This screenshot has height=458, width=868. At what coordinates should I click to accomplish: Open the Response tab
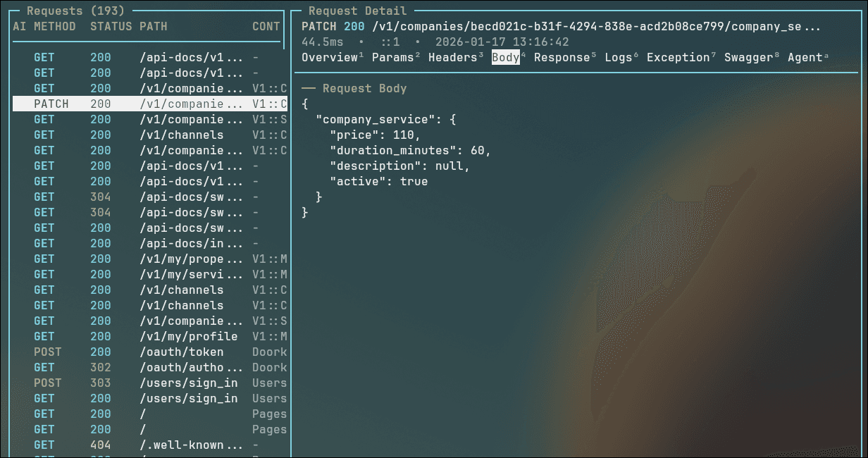click(x=560, y=57)
